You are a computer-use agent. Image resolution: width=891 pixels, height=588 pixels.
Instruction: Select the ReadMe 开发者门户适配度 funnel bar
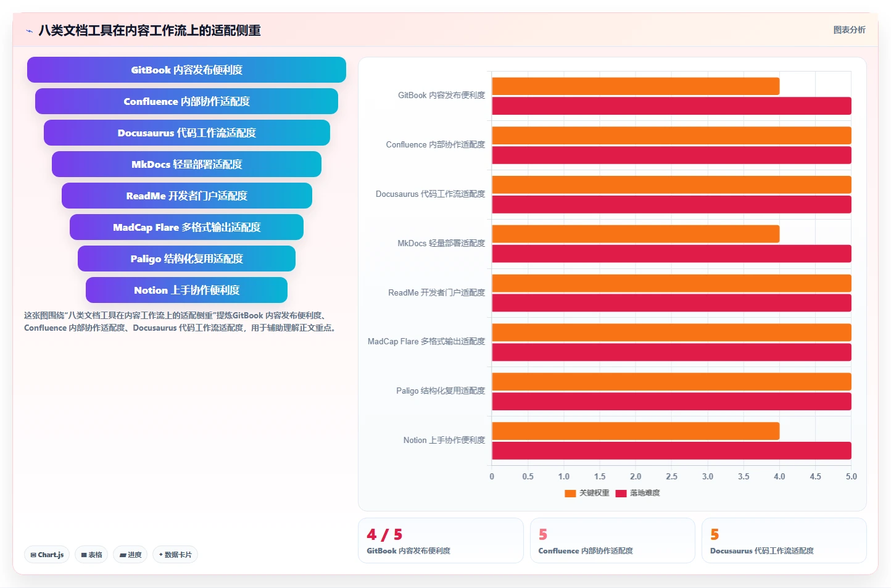186,196
